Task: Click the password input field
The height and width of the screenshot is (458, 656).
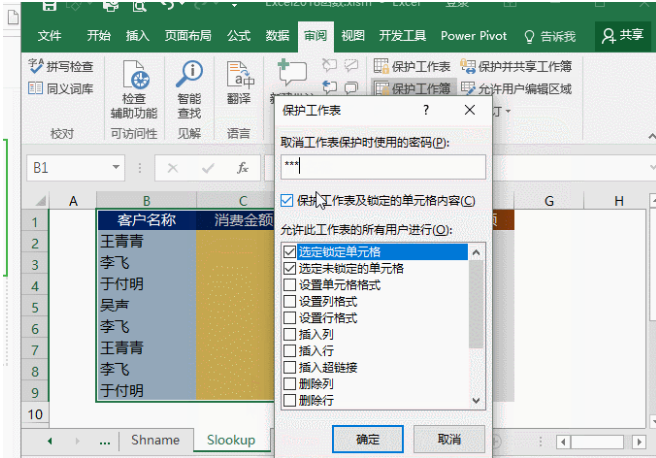Action: pyautogui.click(x=383, y=167)
